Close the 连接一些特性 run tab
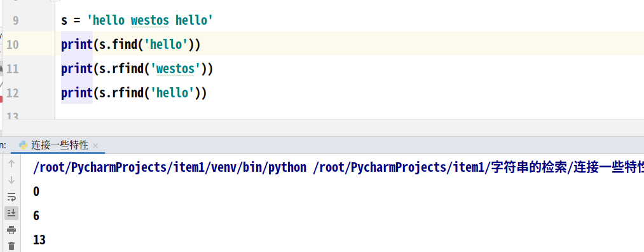The width and height of the screenshot is (644, 252). click(x=95, y=146)
